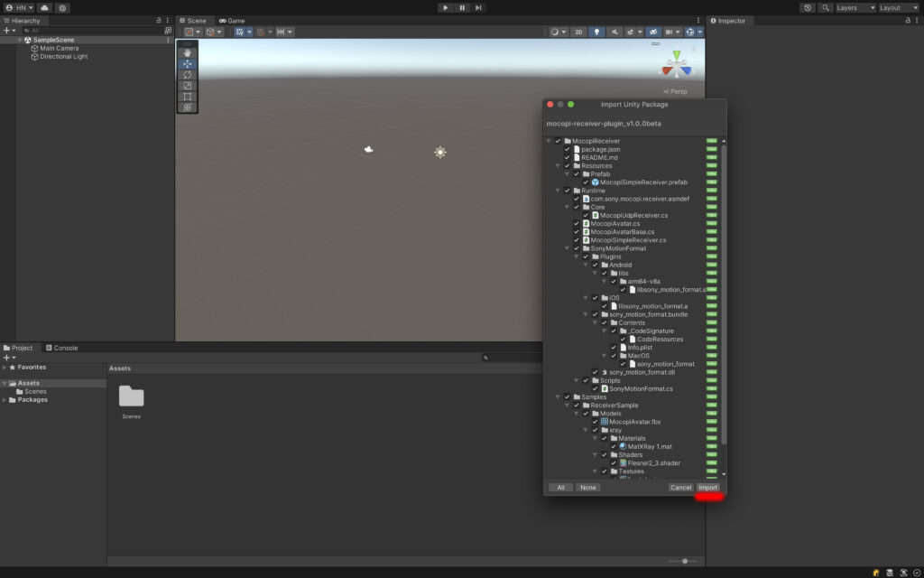Switch to the Console tab

coord(62,348)
